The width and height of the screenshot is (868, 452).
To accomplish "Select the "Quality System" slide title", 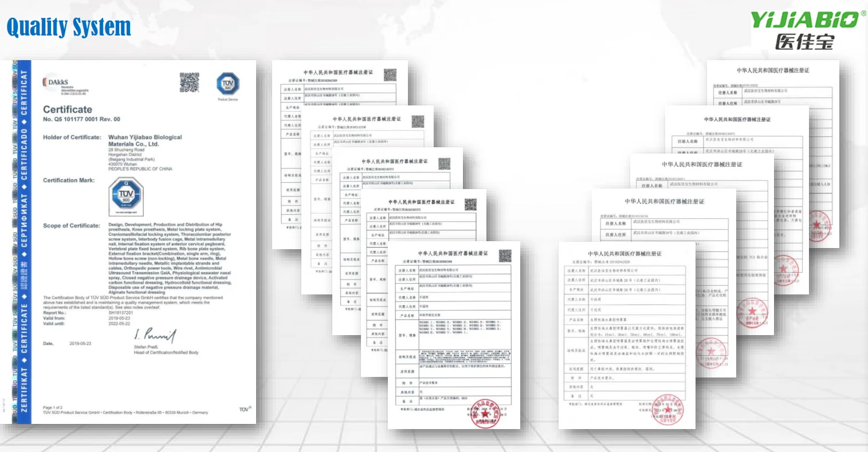I will click(69, 27).
